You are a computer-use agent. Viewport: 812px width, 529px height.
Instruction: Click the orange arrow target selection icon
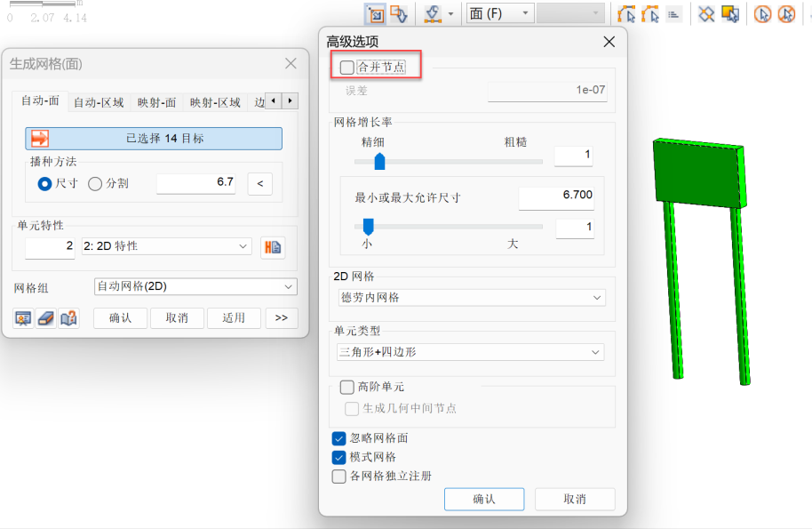point(39,138)
